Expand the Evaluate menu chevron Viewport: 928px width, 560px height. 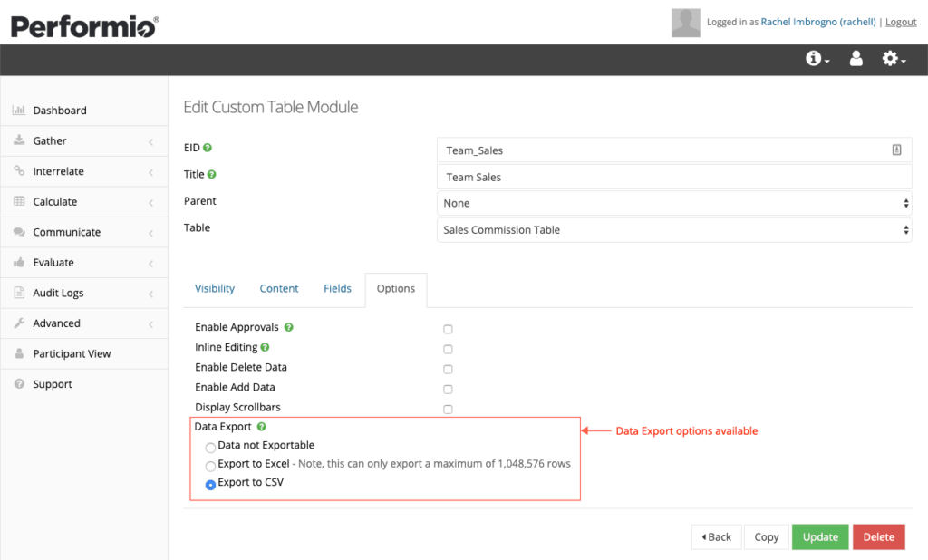151,264
